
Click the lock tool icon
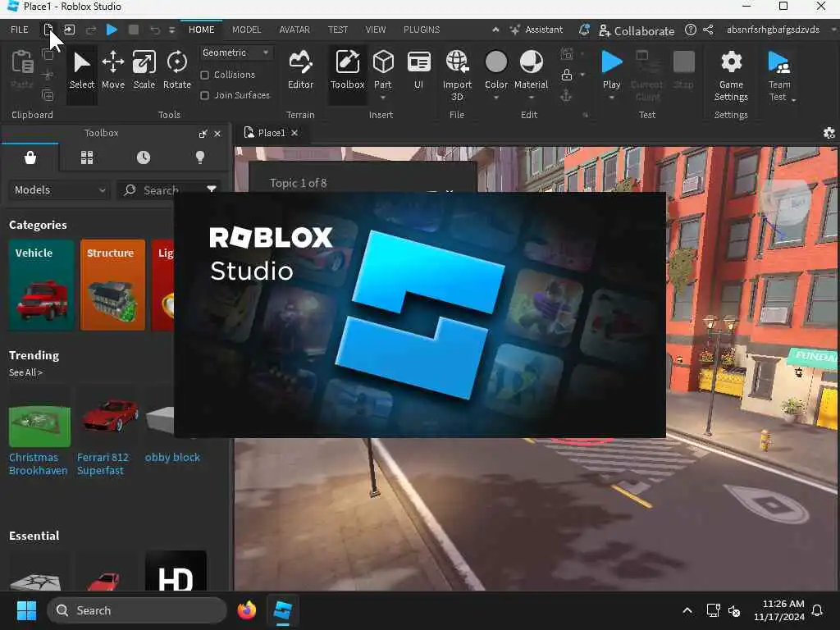point(566,75)
